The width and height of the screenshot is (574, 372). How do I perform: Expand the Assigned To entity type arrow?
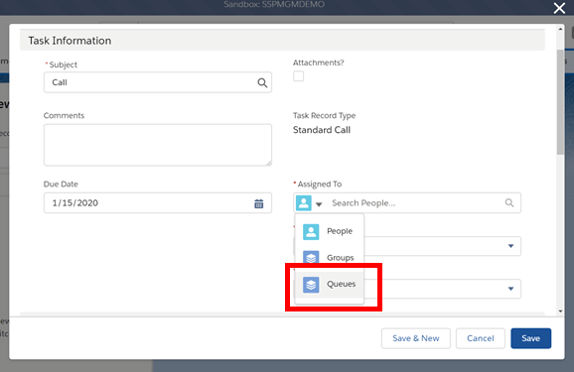click(319, 204)
